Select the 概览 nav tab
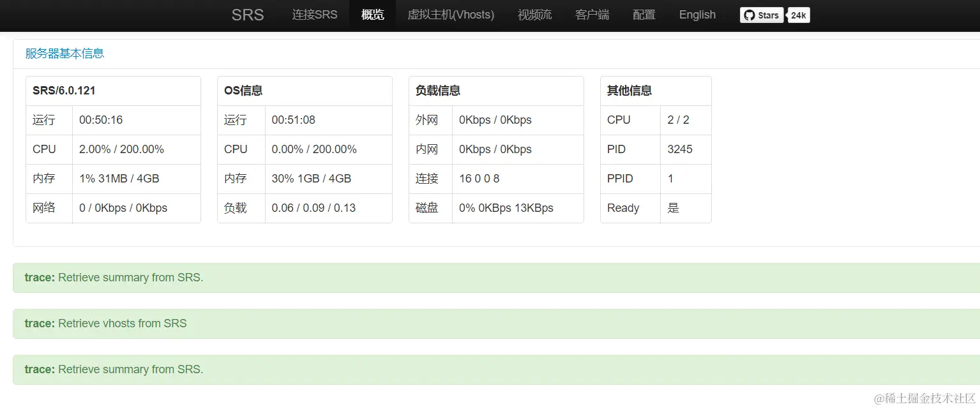The image size is (980, 409). pyautogui.click(x=373, y=15)
